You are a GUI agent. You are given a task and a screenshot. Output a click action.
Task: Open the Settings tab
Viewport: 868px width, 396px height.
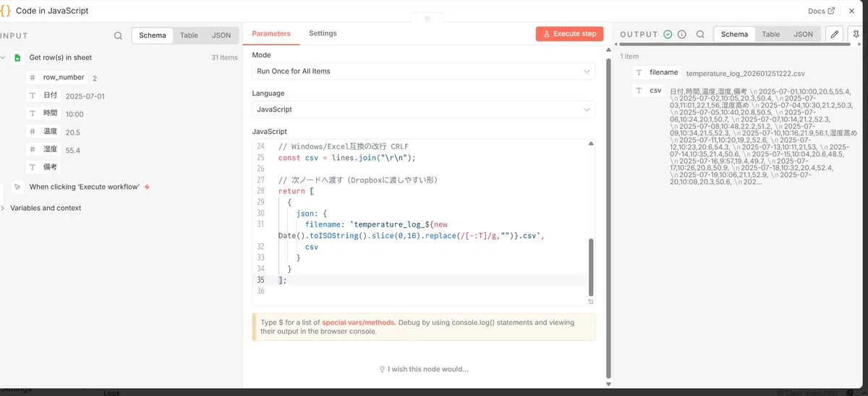(323, 33)
